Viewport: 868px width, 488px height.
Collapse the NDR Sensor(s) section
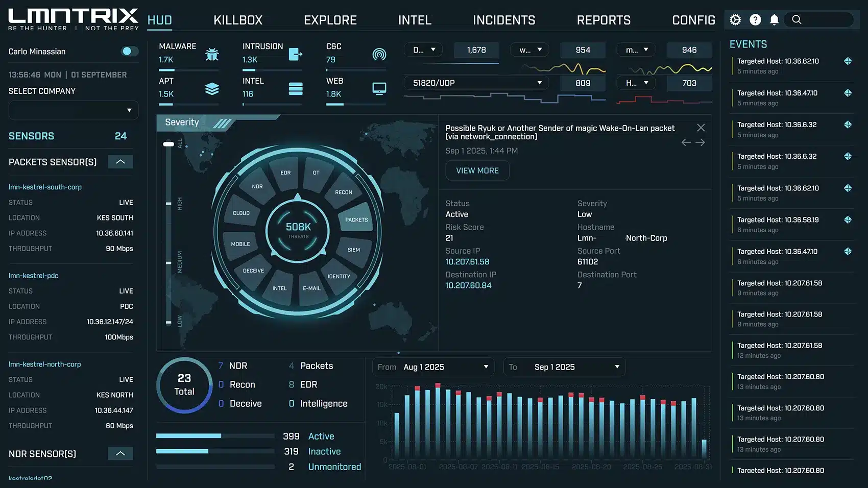click(x=120, y=453)
